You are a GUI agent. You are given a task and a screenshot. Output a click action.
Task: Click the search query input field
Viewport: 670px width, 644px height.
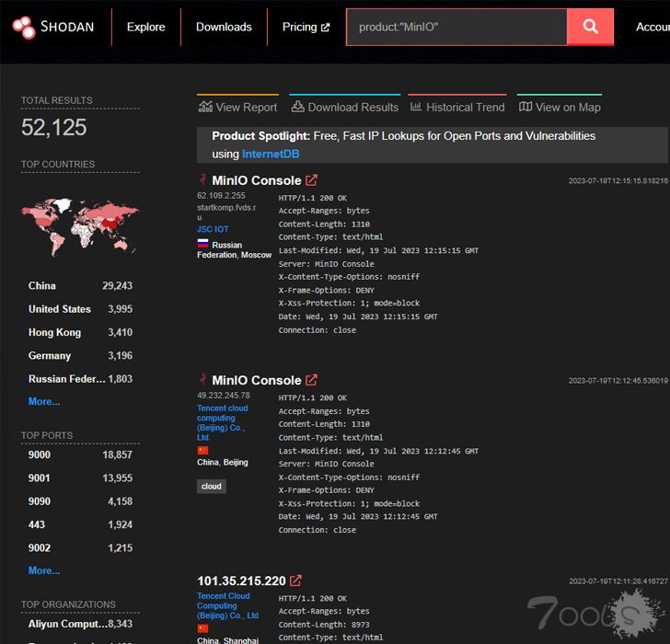pos(456,28)
